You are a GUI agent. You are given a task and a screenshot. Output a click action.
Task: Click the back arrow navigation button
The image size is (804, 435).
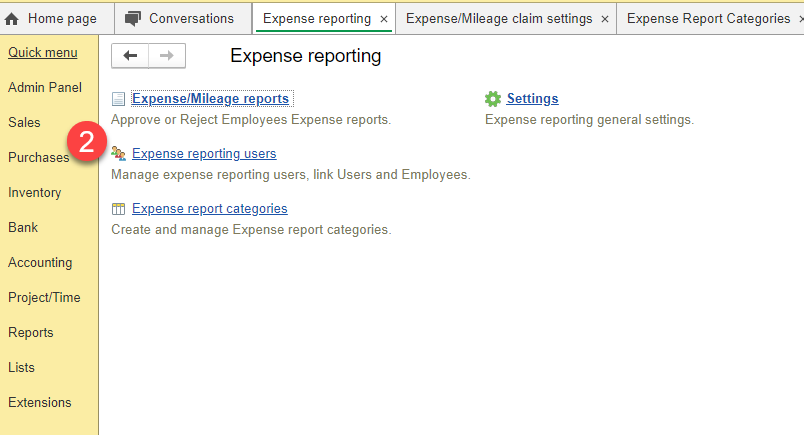coord(130,55)
